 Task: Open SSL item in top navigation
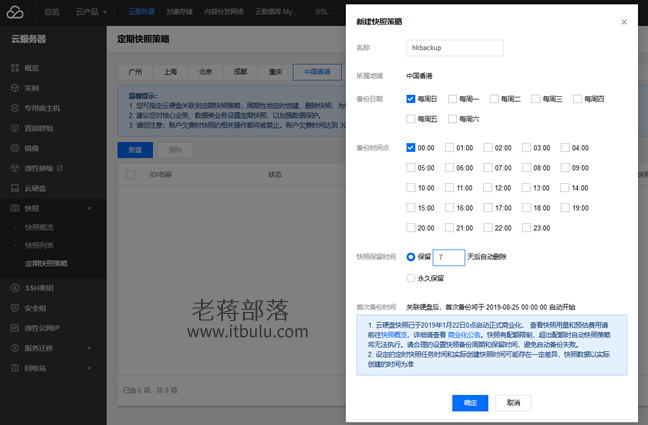click(326, 12)
